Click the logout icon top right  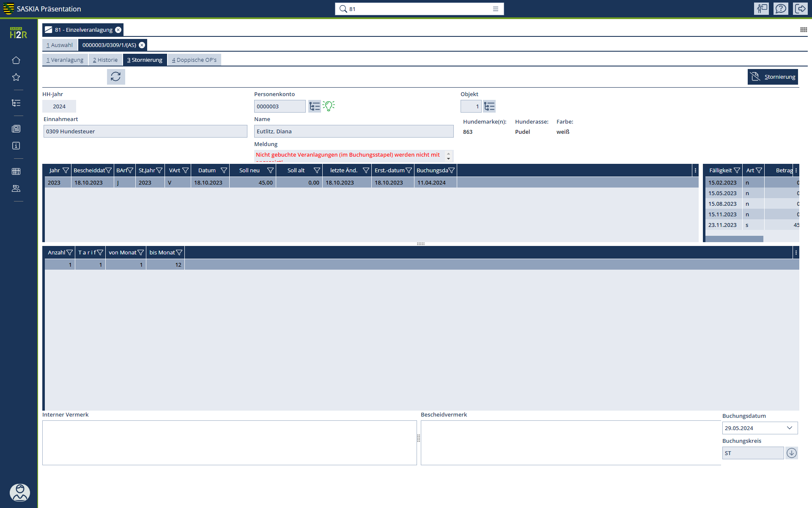coord(801,9)
